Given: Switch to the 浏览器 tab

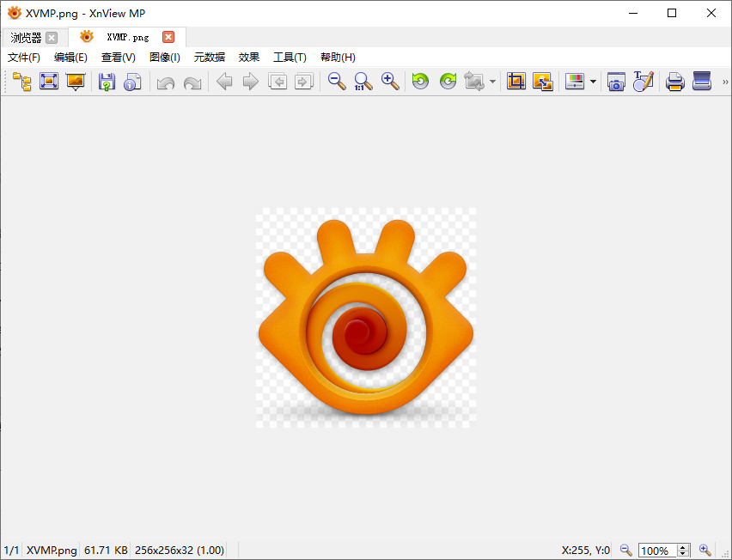Looking at the screenshot, I should [x=26, y=37].
